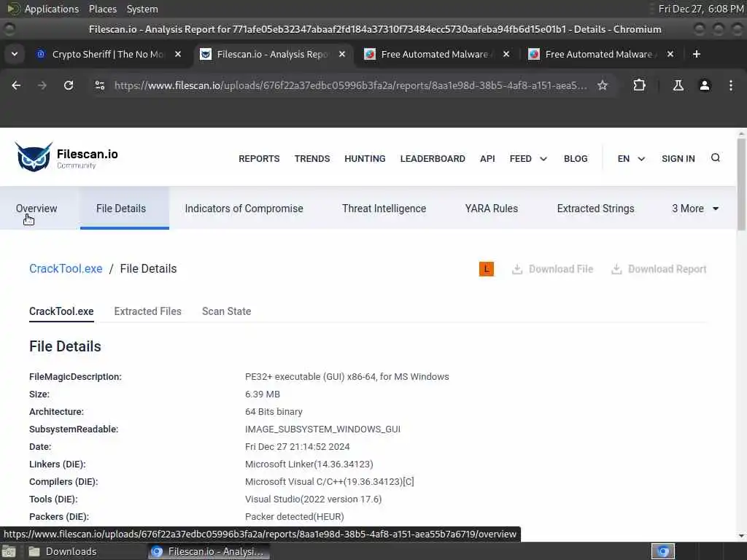This screenshot has width=747, height=560.
Task: Open YARA Rules tab
Action: point(491,208)
